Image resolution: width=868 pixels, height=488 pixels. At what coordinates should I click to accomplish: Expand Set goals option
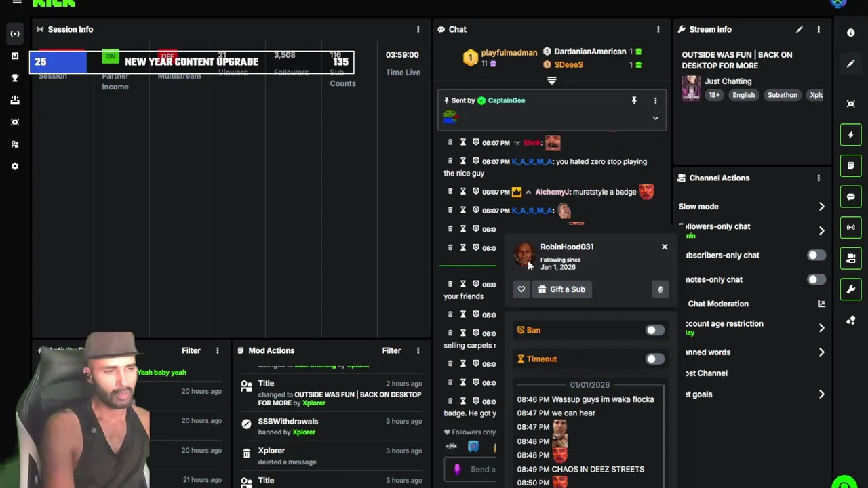[821, 394]
